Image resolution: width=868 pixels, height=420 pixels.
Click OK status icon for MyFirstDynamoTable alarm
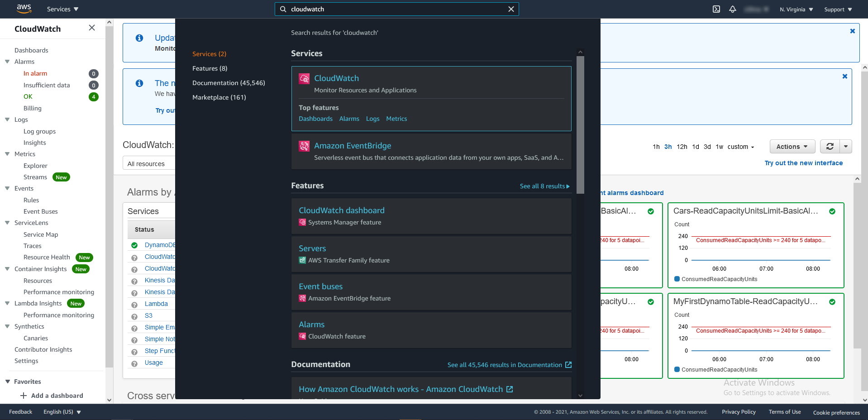(832, 302)
